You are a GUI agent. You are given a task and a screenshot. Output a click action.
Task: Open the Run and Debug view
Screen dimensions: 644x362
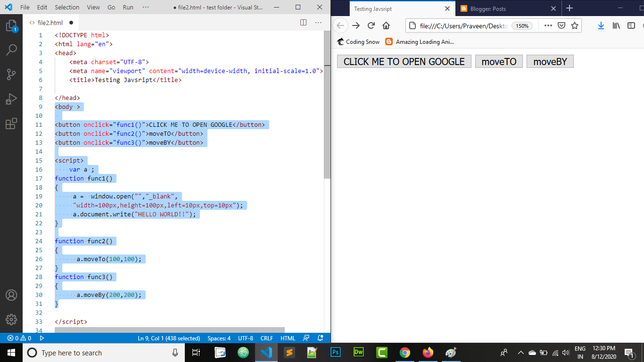point(10,99)
